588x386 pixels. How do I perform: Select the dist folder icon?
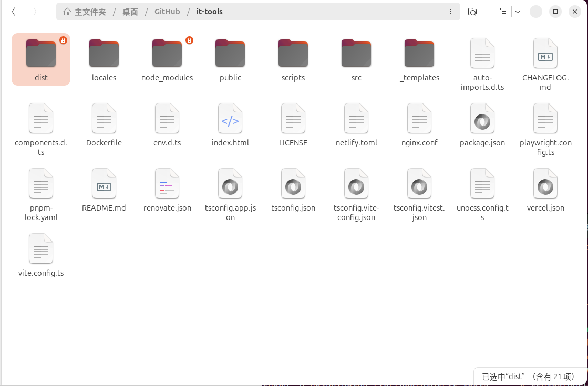click(x=41, y=53)
